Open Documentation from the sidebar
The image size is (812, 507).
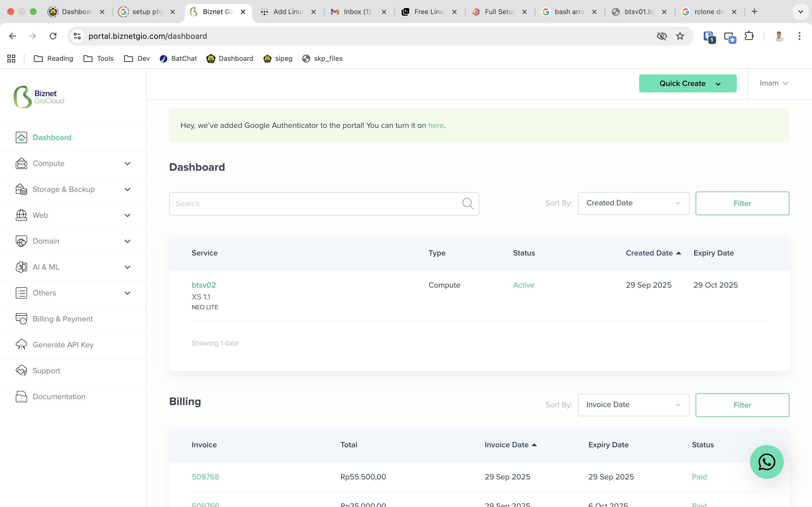[x=59, y=396]
